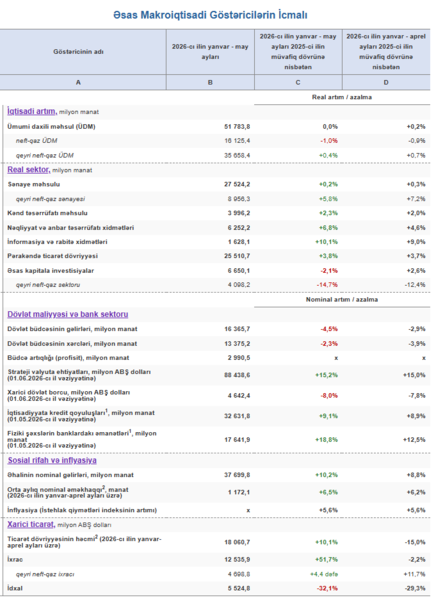Click the Strateji valyuta ehtiyatları value 88 438,6
Image resolution: width=436 pixels, height=600 pixels.
pyautogui.click(x=237, y=375)
